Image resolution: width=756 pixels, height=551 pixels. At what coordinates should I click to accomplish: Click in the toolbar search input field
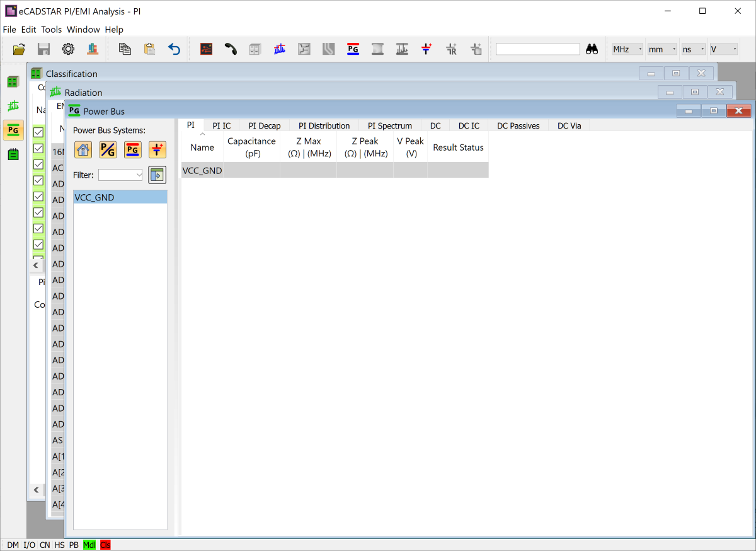(537, 49)
